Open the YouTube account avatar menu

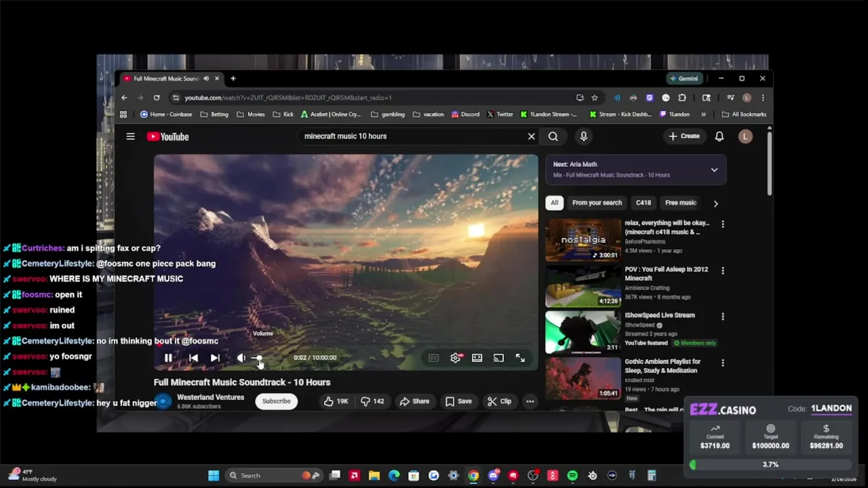[745, 136]
